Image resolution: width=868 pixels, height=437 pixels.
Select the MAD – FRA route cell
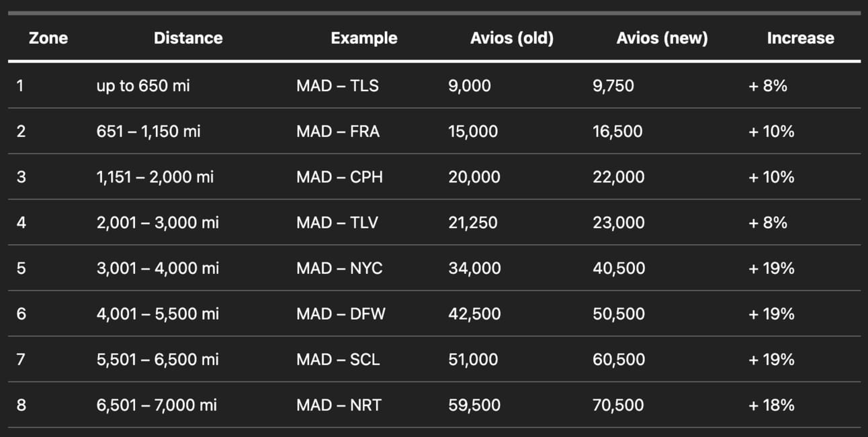[x=338, y=132]
